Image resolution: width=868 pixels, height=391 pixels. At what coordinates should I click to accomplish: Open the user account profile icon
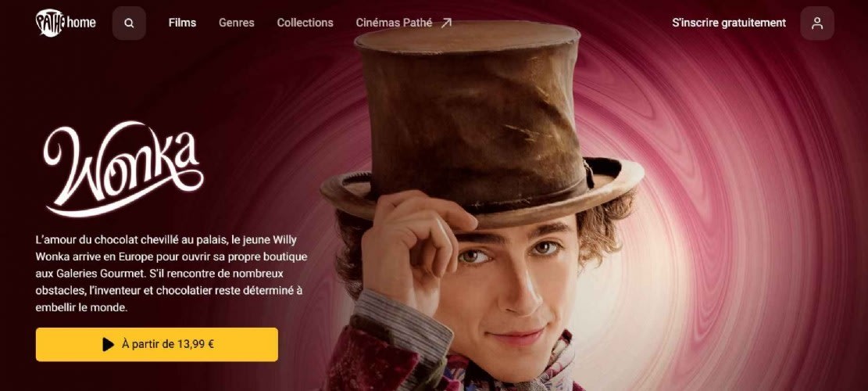(817, 23)
